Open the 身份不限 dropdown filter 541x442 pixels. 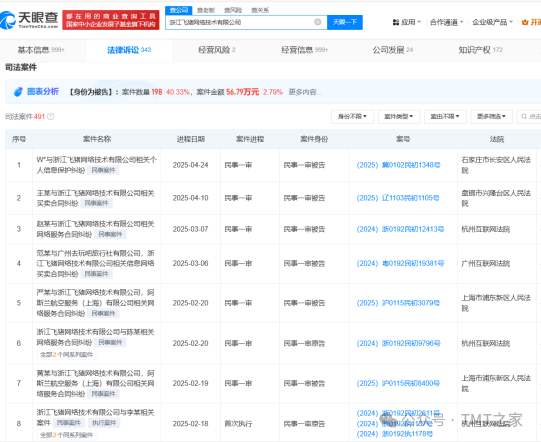pos(352,117)
